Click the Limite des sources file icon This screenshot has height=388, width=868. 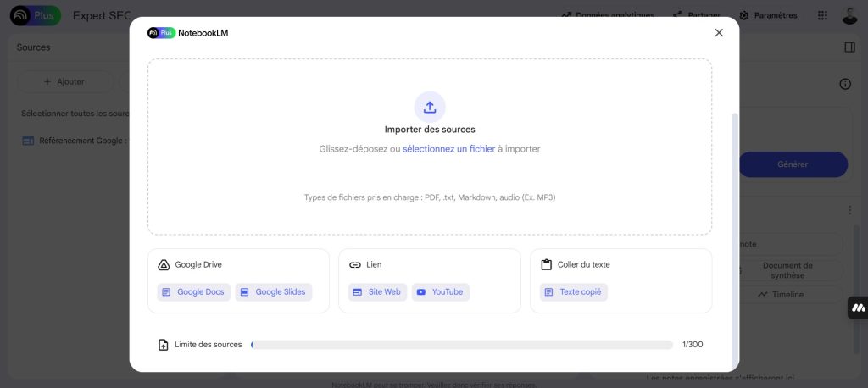click(164, 344)
